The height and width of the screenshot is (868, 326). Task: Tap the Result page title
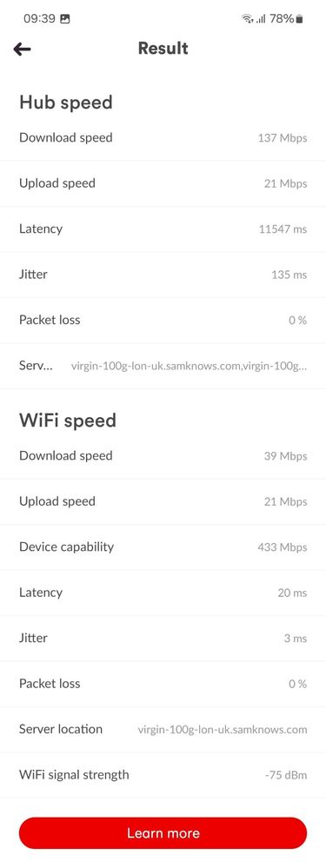tap(163, 48)
